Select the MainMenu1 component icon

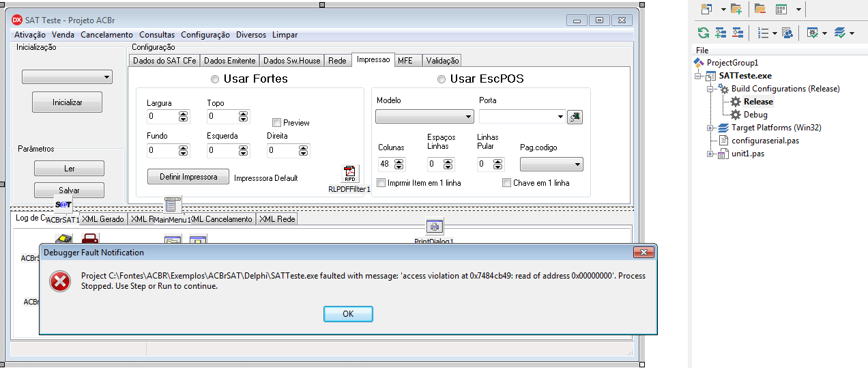click(x=171, y=204)
